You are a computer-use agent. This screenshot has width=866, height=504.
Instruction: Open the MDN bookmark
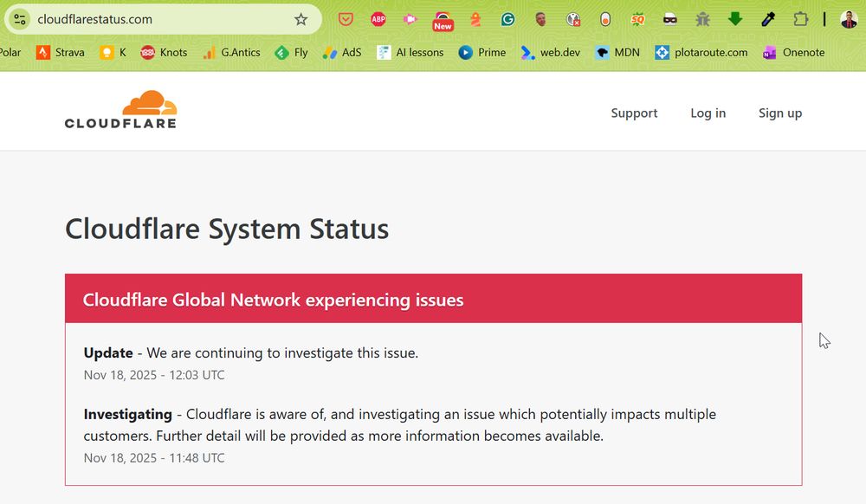tap(617, 52)
